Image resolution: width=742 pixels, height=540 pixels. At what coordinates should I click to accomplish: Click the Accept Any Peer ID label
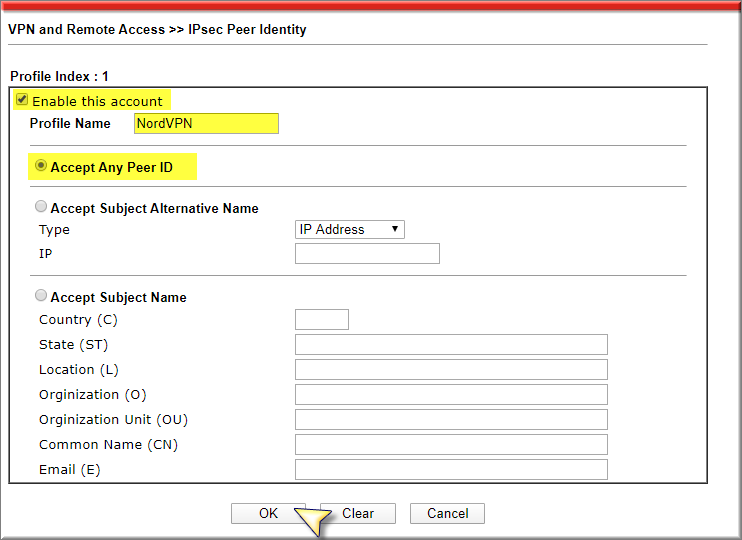coord(112,168)
